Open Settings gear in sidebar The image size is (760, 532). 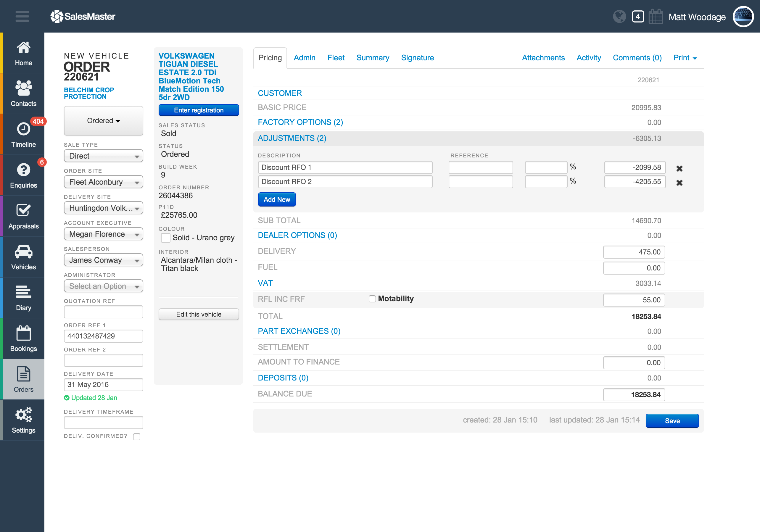(x=23, y=420)
